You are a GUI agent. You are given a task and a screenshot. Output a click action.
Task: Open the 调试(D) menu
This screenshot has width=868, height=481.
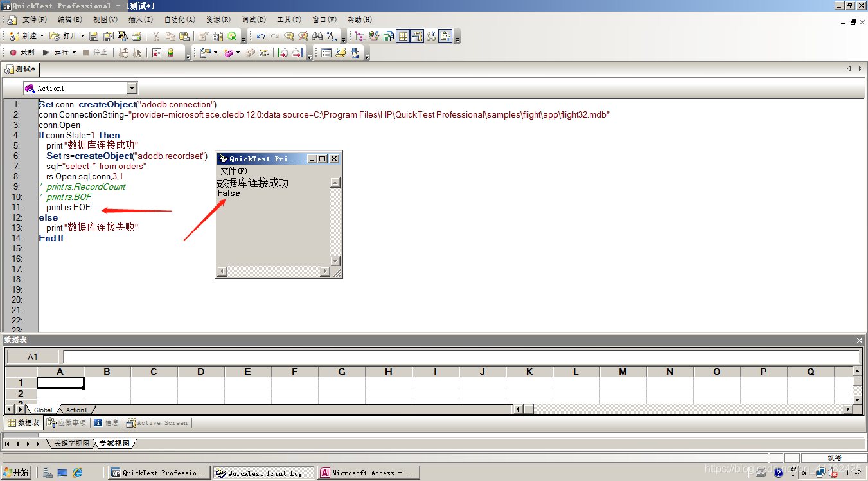(254, 20)
